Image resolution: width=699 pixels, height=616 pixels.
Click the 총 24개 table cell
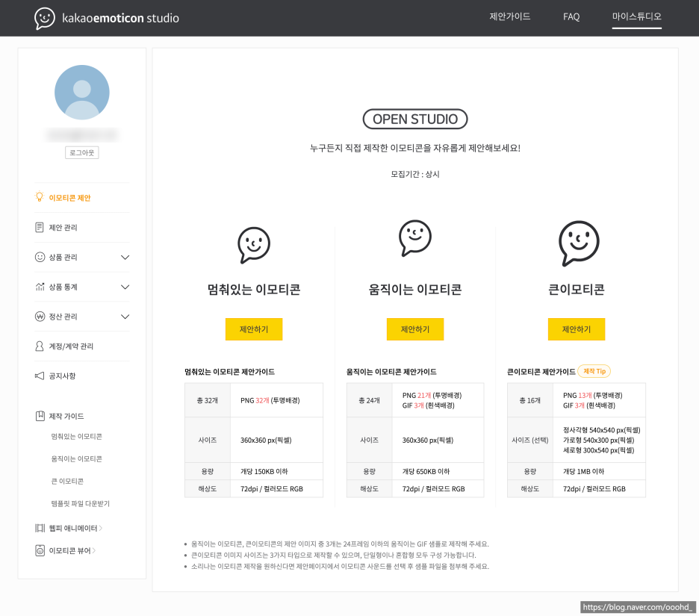click(369, 400)
